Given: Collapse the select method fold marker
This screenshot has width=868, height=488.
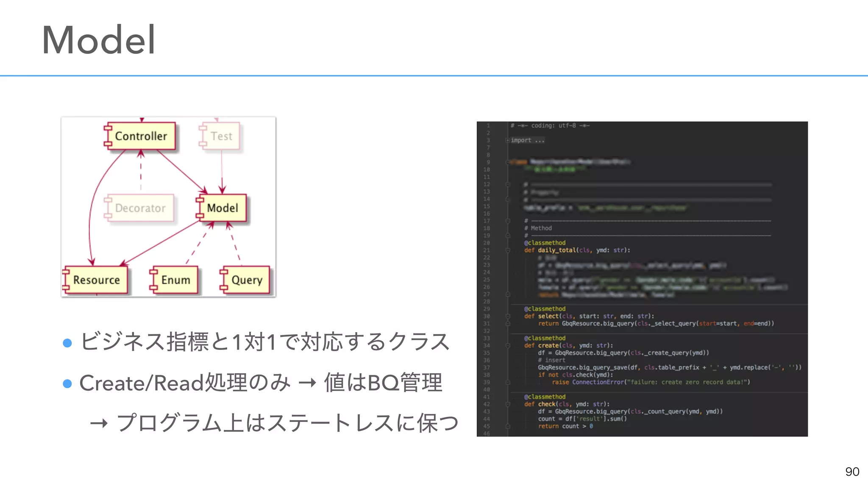Looking at the screenshot, I should (508, 316).
